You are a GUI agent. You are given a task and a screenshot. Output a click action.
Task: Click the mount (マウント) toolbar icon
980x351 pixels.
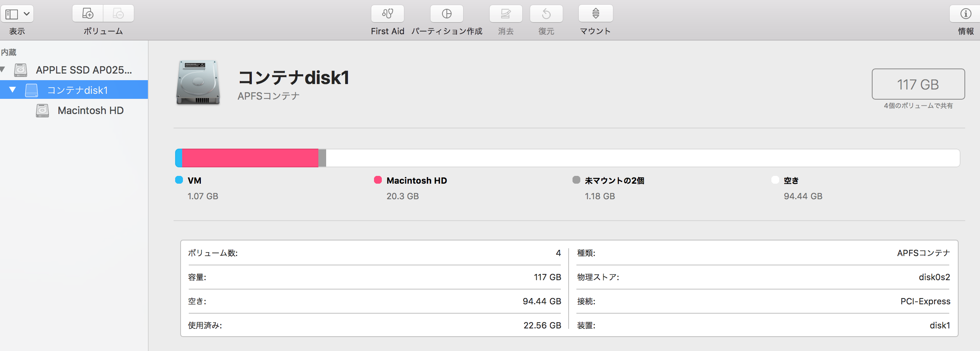pyautogui.click(x=595, y=14)
